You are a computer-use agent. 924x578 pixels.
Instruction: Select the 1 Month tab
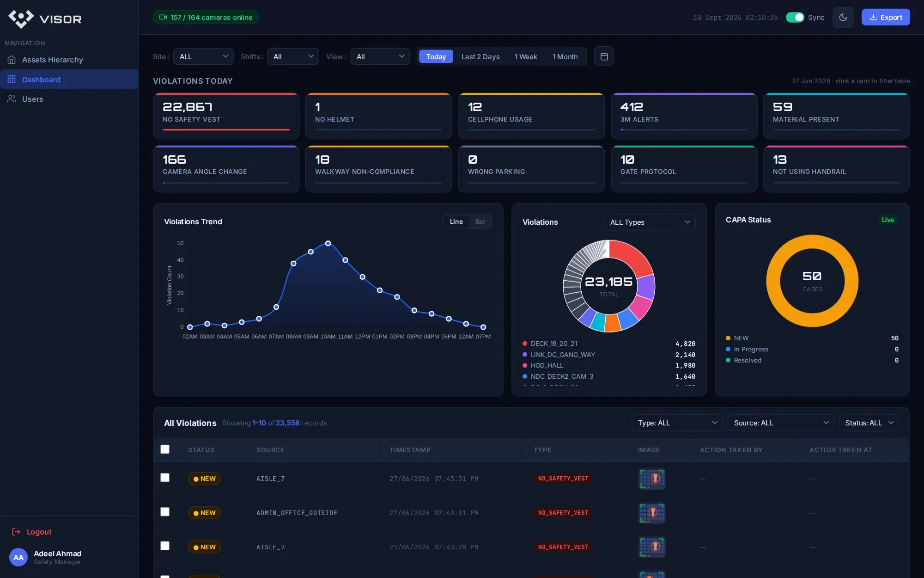click(x=565, y=56)
